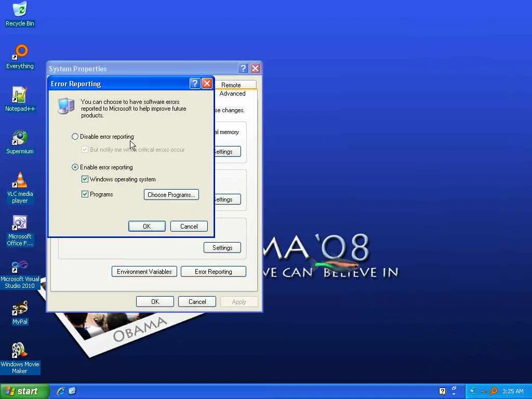Uncheck Windows operating system checkbox
This screenshot has height=399, width=532.
[85, 179]
